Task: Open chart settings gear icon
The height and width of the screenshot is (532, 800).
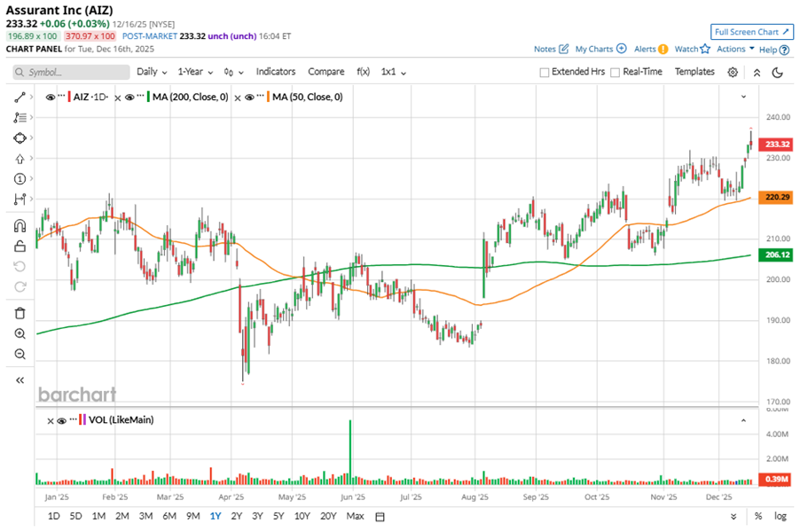Action: pyautogui.click(x=733, y=73)
